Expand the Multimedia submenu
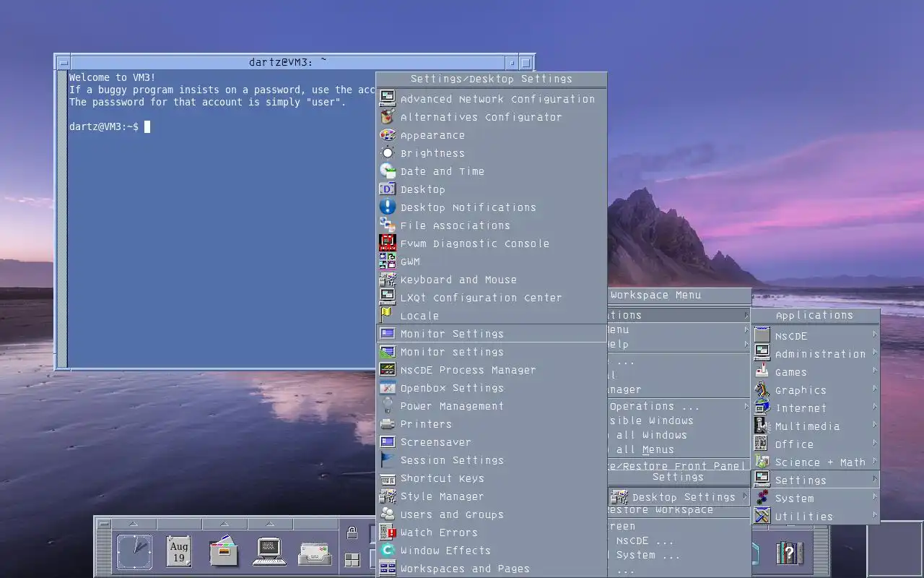924x578 pixels. pos(816,426)
